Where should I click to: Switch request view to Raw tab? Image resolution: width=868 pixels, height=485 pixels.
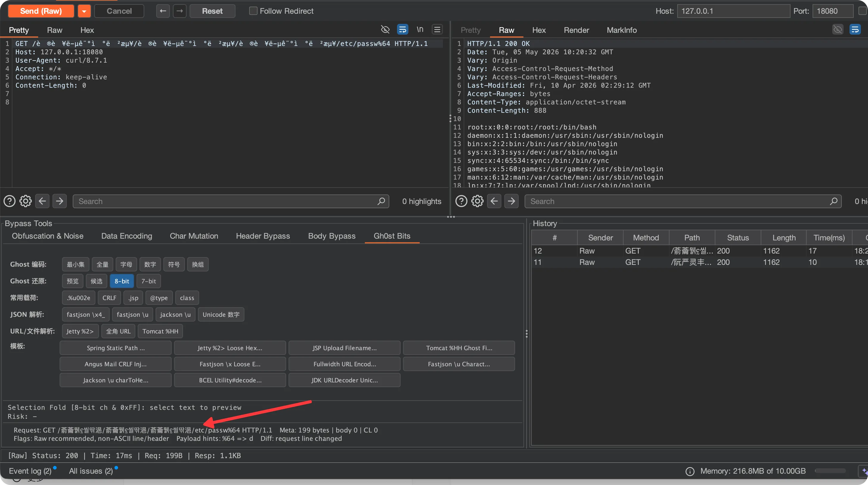(55, 30)
